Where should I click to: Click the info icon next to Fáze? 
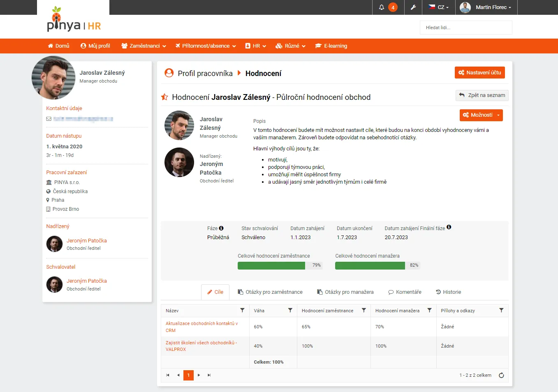click(221, 228)
